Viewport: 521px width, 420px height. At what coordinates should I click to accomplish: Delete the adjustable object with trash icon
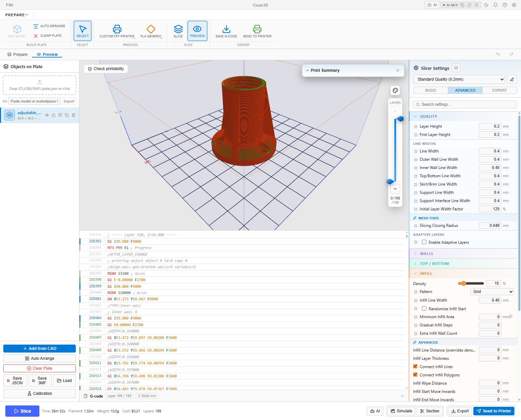tap(73, 115)
